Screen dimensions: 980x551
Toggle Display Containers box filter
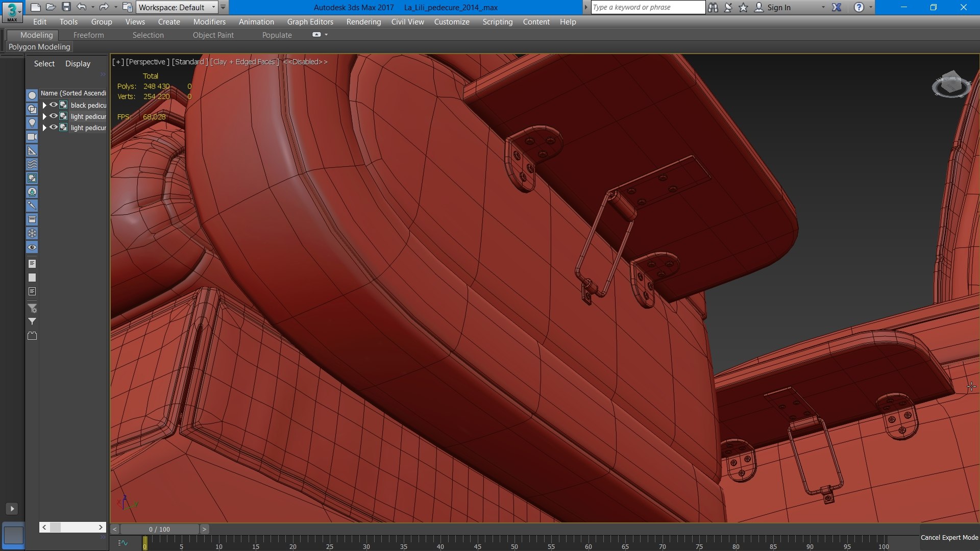click(32, 219)
